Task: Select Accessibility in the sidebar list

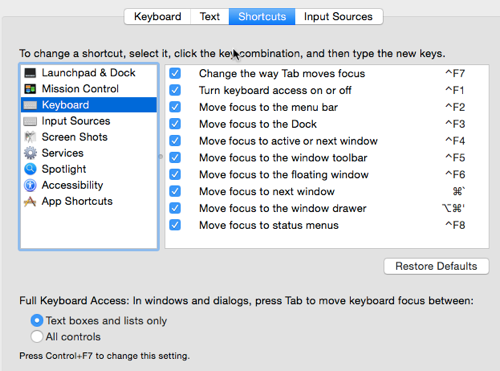Action: click(89, 185)
